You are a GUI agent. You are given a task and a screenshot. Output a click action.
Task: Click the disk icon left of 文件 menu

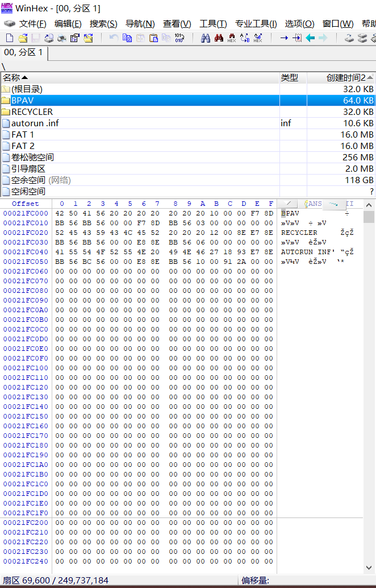pos(9,24)
